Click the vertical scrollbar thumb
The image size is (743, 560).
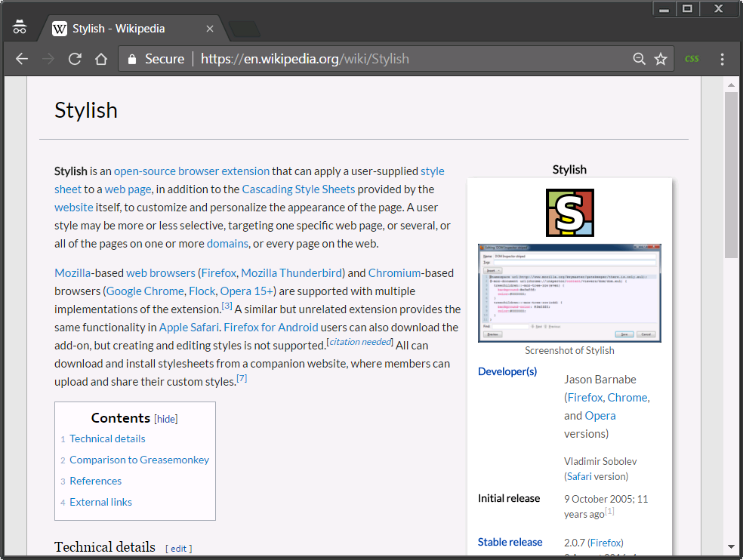(731, 175)
